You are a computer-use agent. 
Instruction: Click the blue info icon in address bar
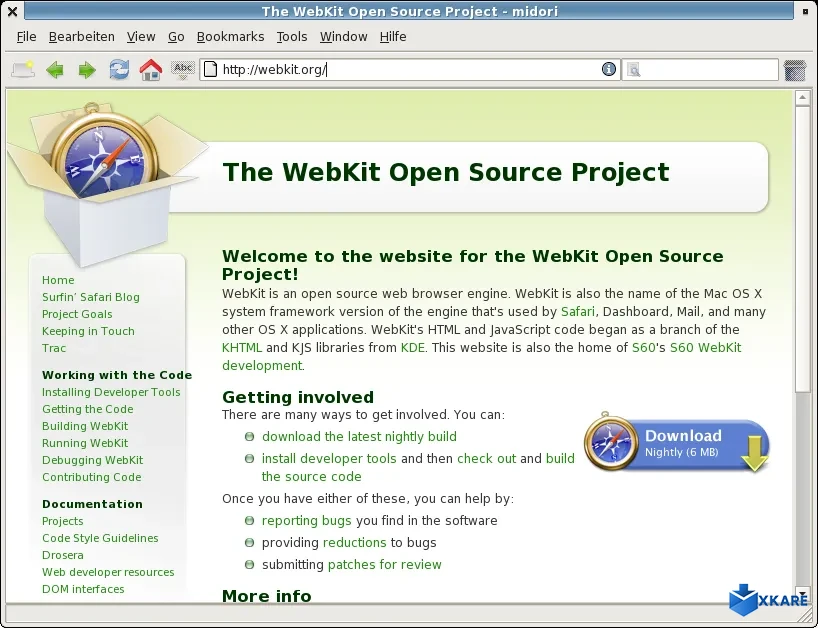(x=608, y=69)
